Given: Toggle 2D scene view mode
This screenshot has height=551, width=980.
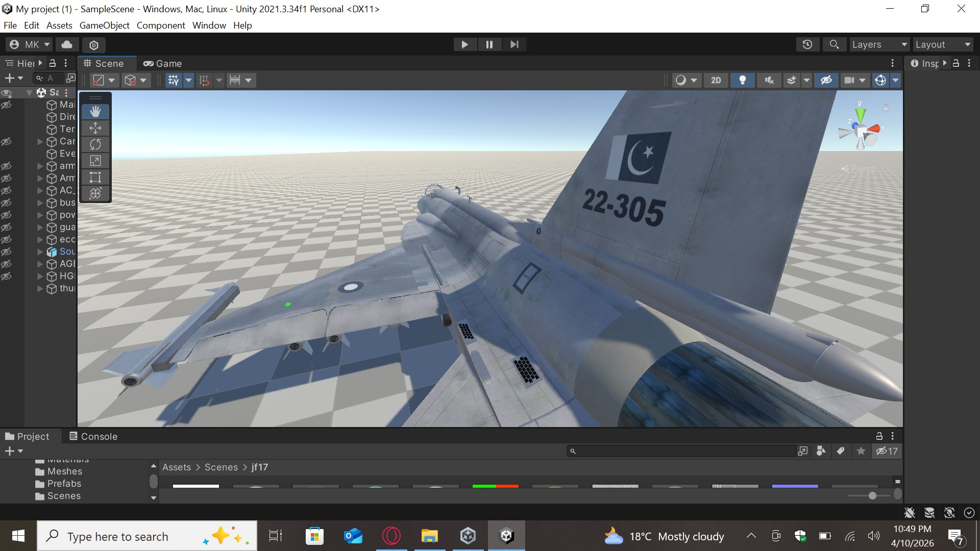Looking at the screenshot, I should [x=716, y=80].
